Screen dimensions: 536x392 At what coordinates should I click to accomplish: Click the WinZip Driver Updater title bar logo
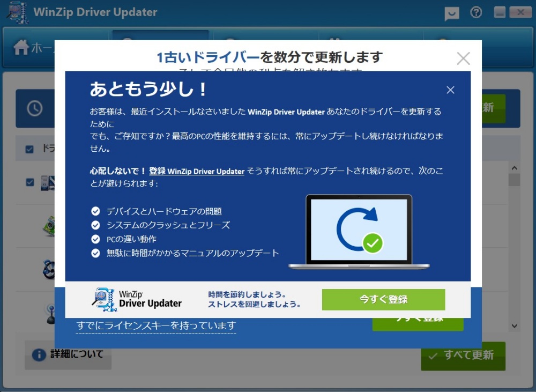coord(17,12)
